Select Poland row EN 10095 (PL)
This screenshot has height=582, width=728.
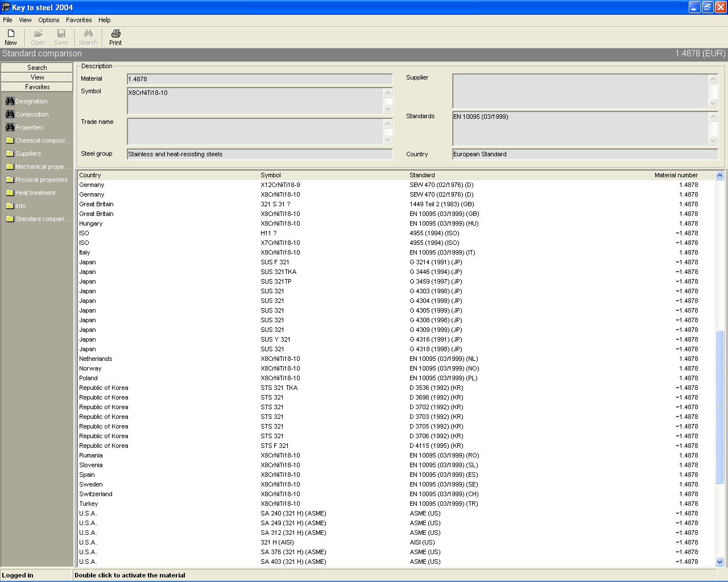click(x=396, y=378)
